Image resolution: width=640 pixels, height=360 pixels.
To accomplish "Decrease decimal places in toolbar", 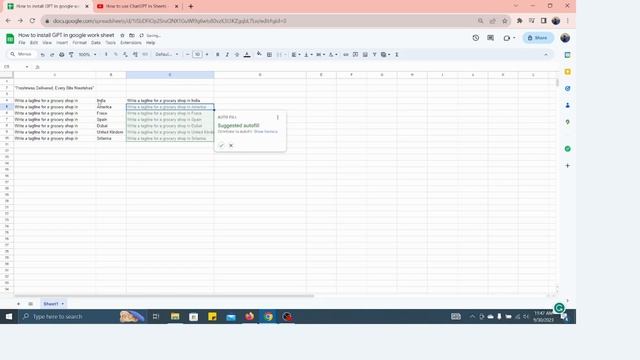I will tap(125, 54).
